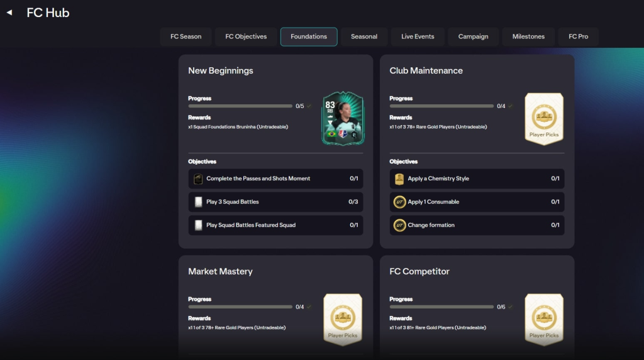Click the Club Maintenance Player Picks pack
644x360 pixels.
(x=544, y=119)
